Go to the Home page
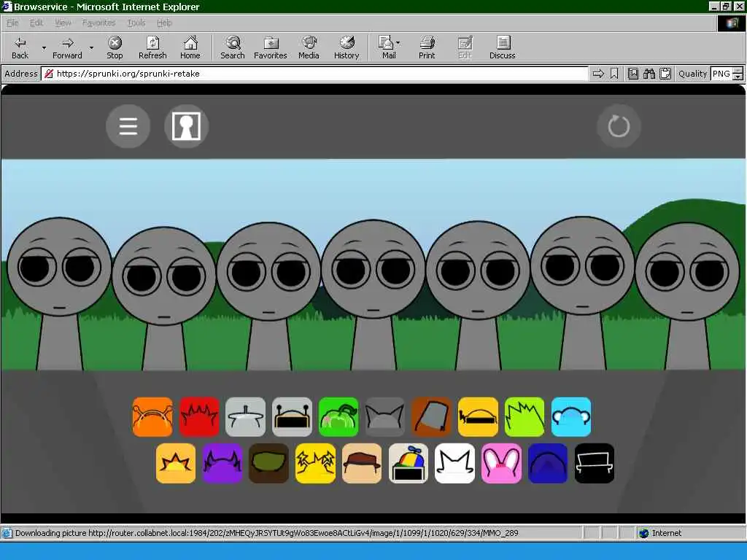Image resolution: width=747 pixels, height=560 pixels. pyautogui.click(x=190, y=47)
